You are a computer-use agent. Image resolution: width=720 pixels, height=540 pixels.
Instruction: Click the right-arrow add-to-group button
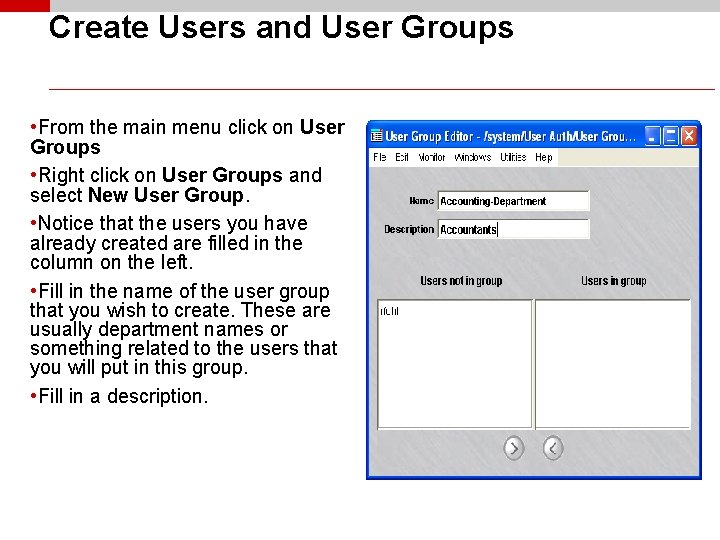pyautogui.click(x=513, y=448)
